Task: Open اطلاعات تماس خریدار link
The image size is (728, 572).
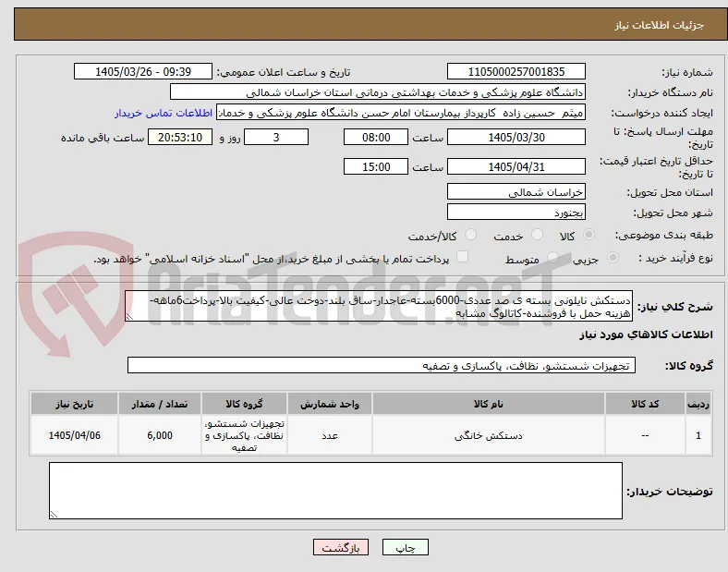Action: tap(164, 113)
